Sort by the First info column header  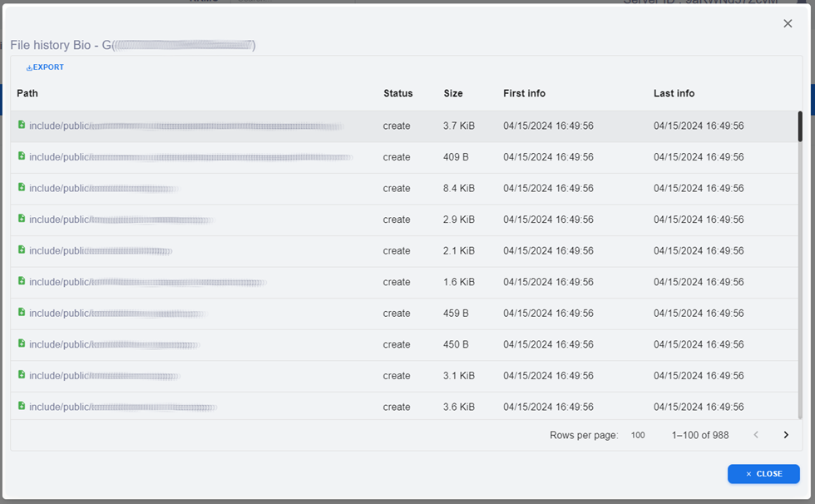(x=524, y=93)
